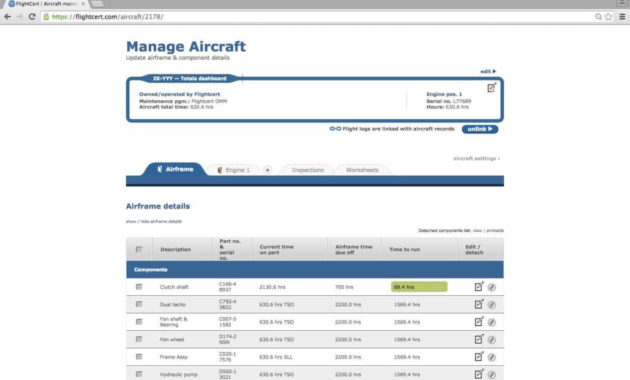Click the Components section header
The height and width of the screenshot is (380, 630).
pyautogui.click(x=315, y=270)
